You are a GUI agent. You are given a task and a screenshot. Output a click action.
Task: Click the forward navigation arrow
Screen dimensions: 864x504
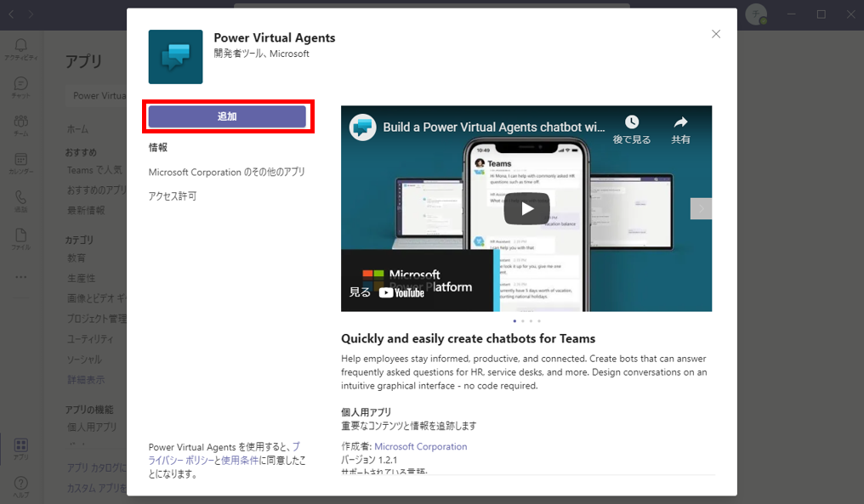click(x=31, y=14)
